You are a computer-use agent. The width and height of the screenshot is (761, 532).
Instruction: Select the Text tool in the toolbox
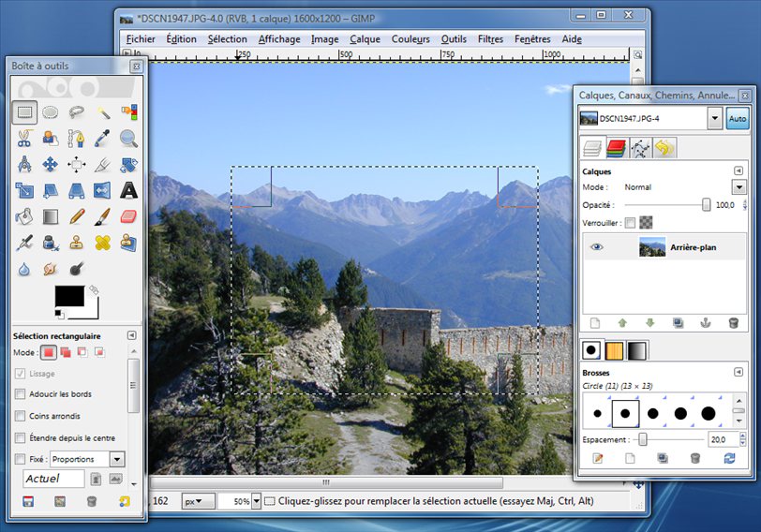point(128,191)
